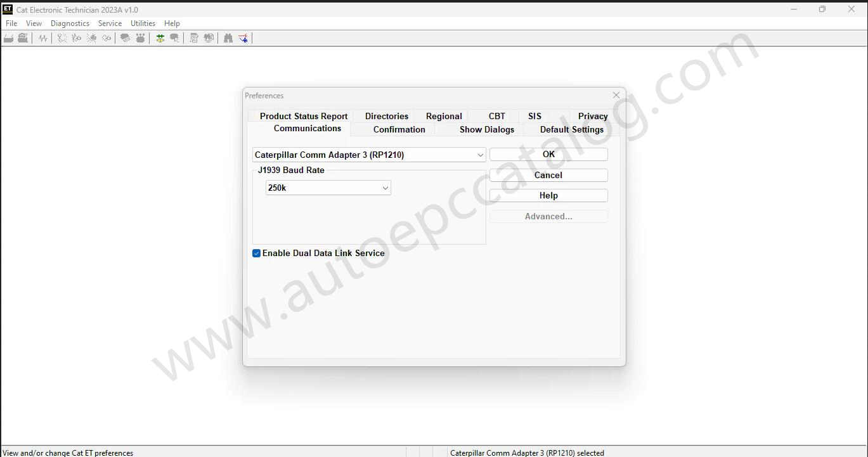Screen dimensions: 868x457
Task: Click the 'View and/or change Cat ET preferences' status text
Action: [x=68, y=453]
